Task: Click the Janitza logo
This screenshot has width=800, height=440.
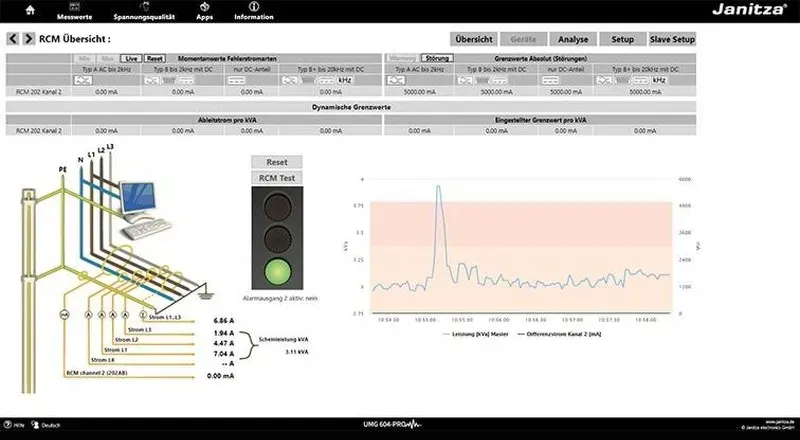Action: [x=749, y=9]
